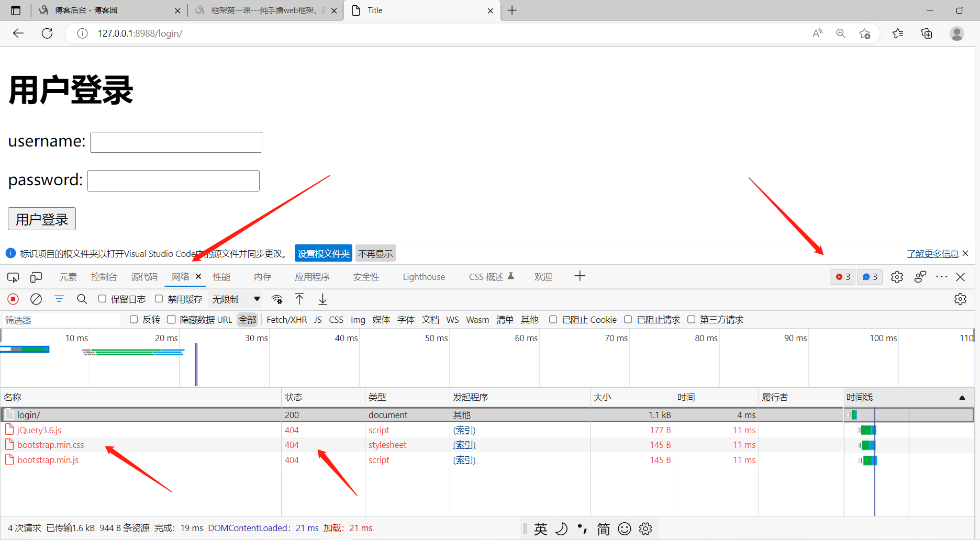Open a new browser tab

pos(512,10)
